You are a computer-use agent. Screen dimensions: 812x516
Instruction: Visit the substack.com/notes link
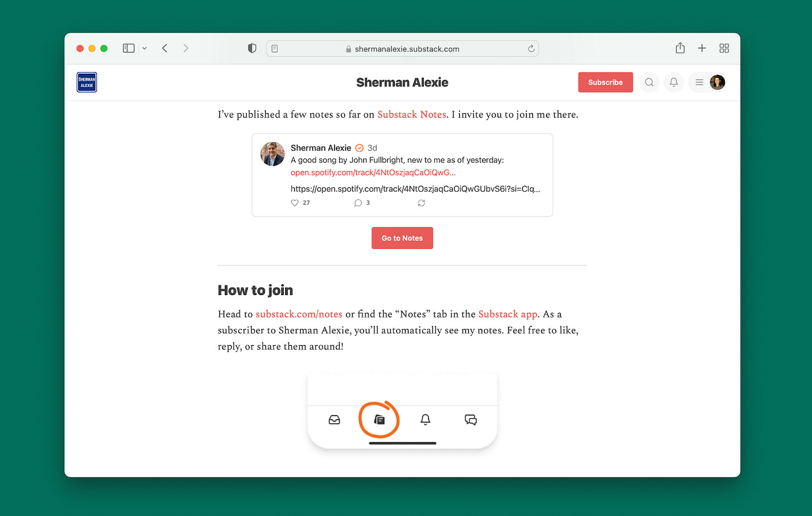tap(298, 314)
